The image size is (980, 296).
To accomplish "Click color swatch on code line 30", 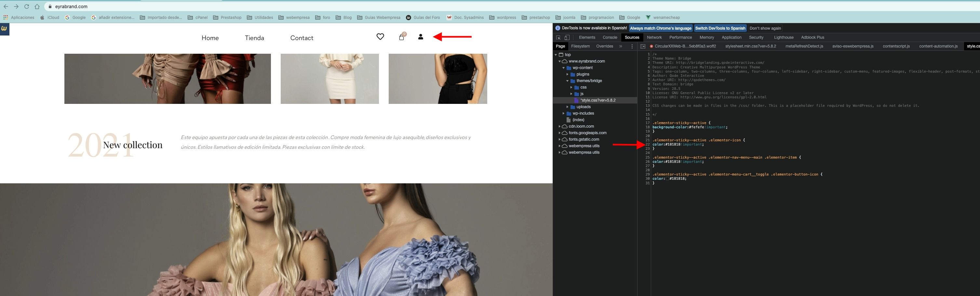I will (667, 179).
